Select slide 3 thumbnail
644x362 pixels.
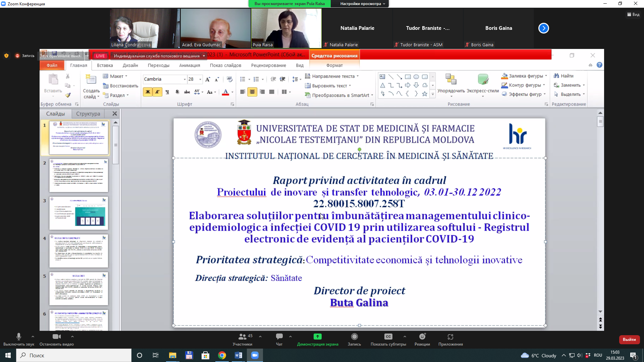[x=79, y=213]
